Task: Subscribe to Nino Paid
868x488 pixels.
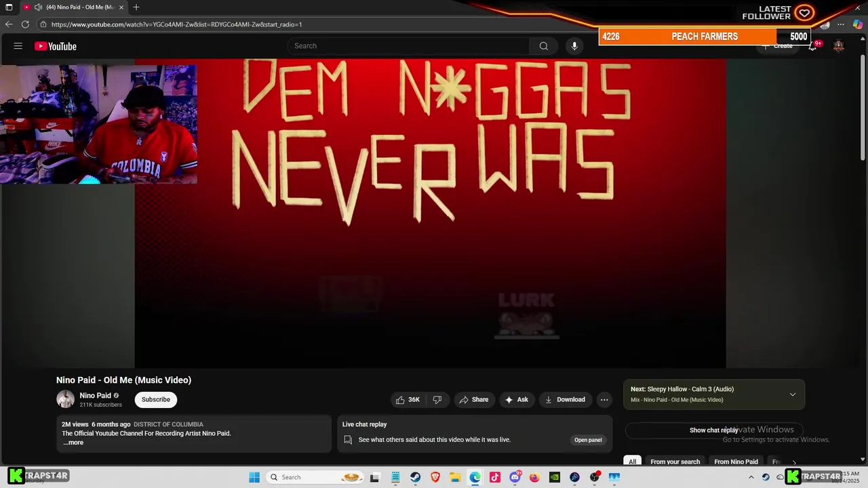Action: 156,400
